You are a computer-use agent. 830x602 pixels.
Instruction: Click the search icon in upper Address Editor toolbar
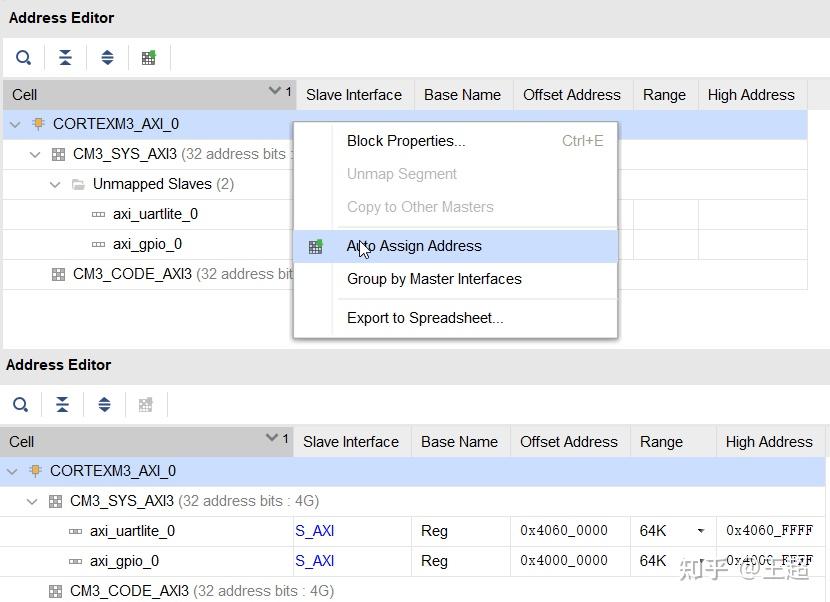click(23, 58)
